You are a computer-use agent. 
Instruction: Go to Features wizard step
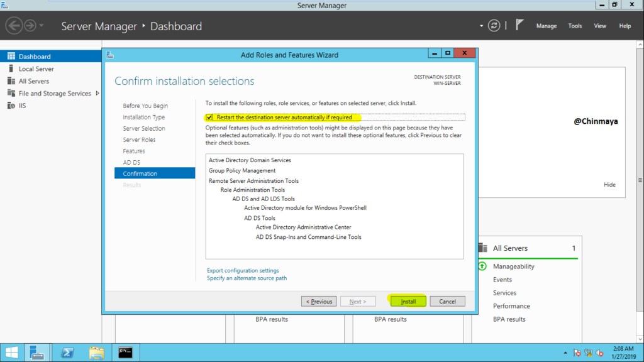point(134,151)
